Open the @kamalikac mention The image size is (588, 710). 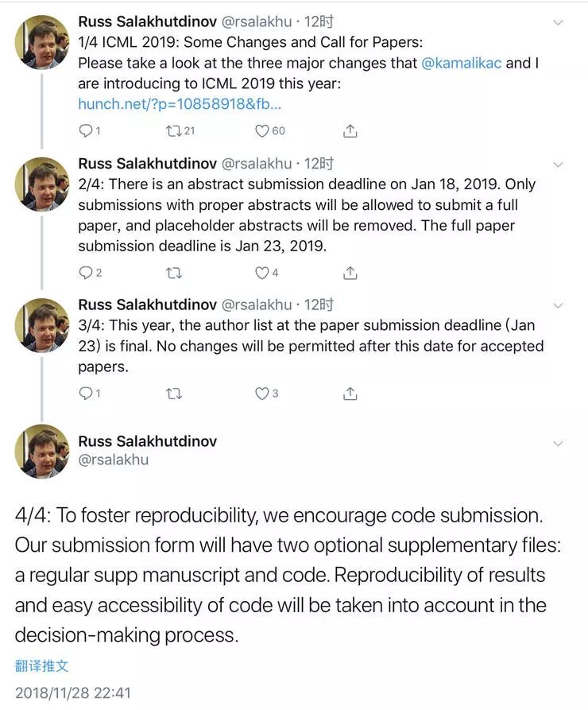coord(461,63)
